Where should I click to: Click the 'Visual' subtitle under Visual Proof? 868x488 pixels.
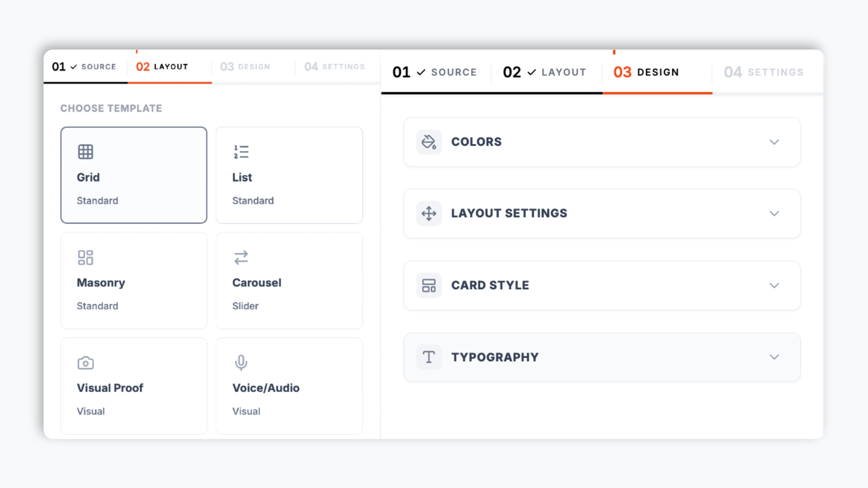(x=91, y=412)
